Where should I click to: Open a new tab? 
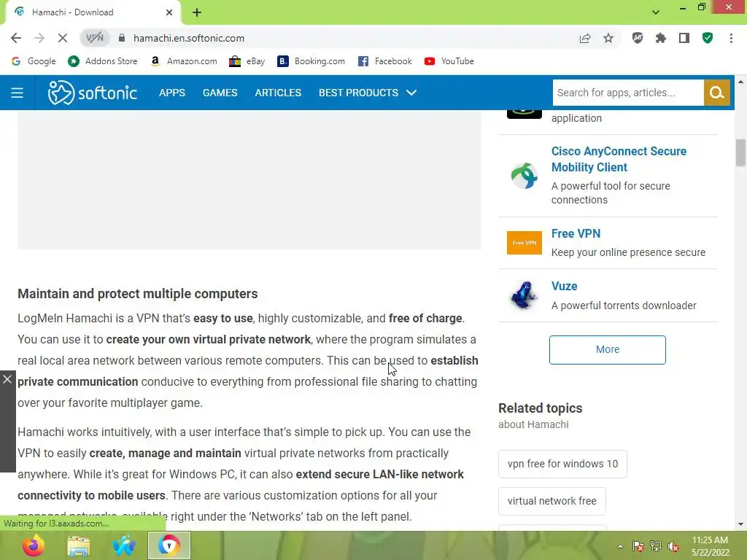tap(197, 12)
